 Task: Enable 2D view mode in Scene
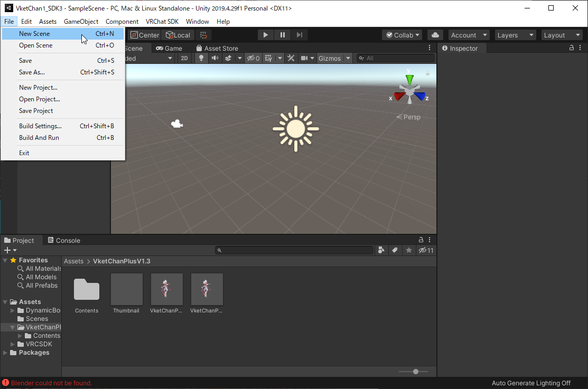click(184, 58)
